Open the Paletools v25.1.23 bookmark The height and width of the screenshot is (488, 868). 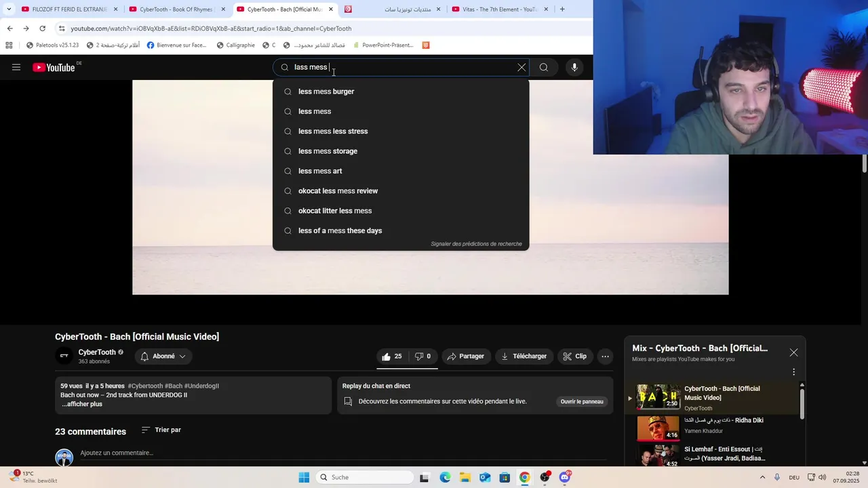(52, 45)
